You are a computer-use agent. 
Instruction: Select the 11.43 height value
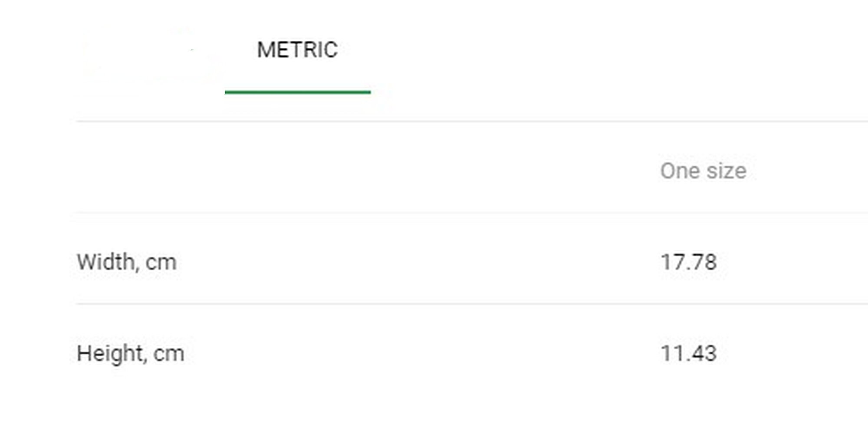[688, 353]
